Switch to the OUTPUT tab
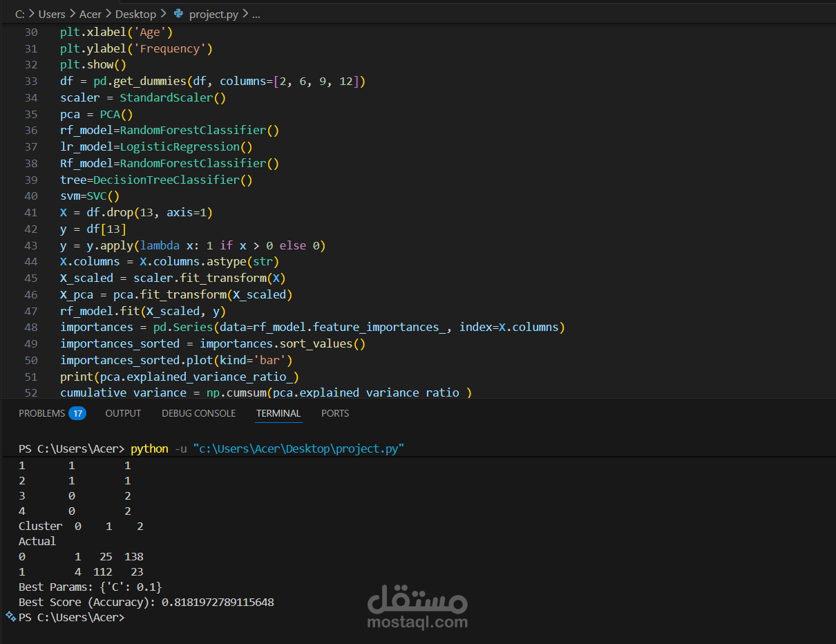The width and height of the screenshot is (836, 644). [123, 413]
